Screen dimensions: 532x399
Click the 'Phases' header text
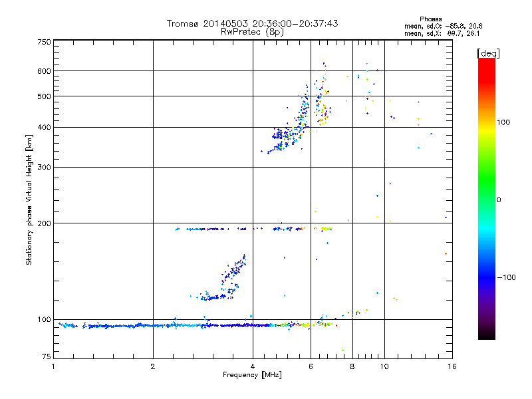click(430, 19)
